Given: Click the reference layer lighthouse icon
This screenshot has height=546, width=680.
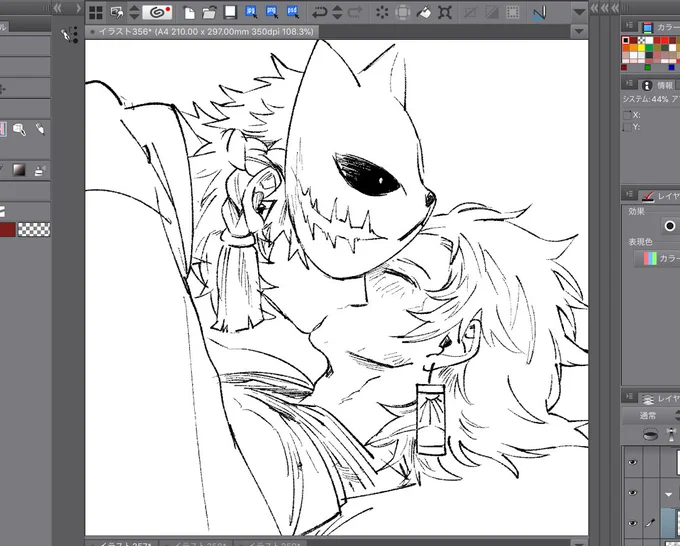Looking at the screenshot, I should pos(671,434).
